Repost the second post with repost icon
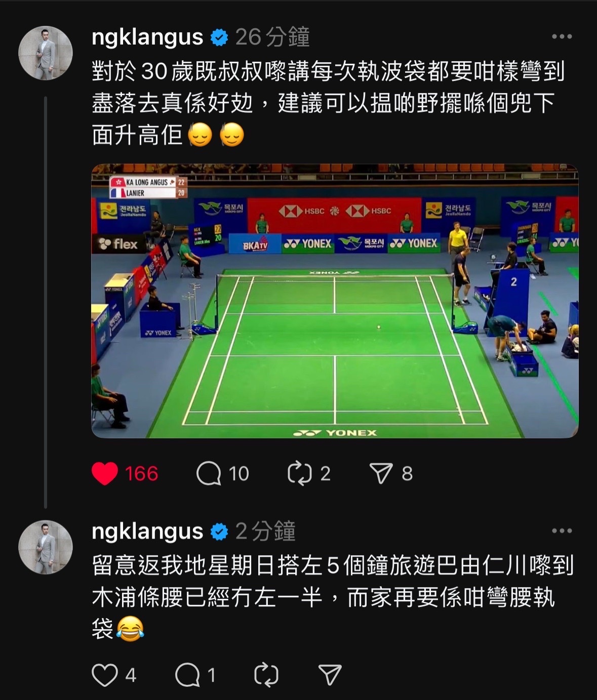597x700 pixels. (x=266, y=675)
